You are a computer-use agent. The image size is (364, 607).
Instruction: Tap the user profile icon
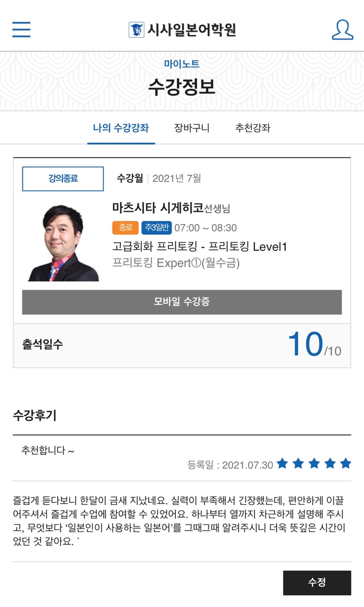pyautogui.click(x=342, y=29)
